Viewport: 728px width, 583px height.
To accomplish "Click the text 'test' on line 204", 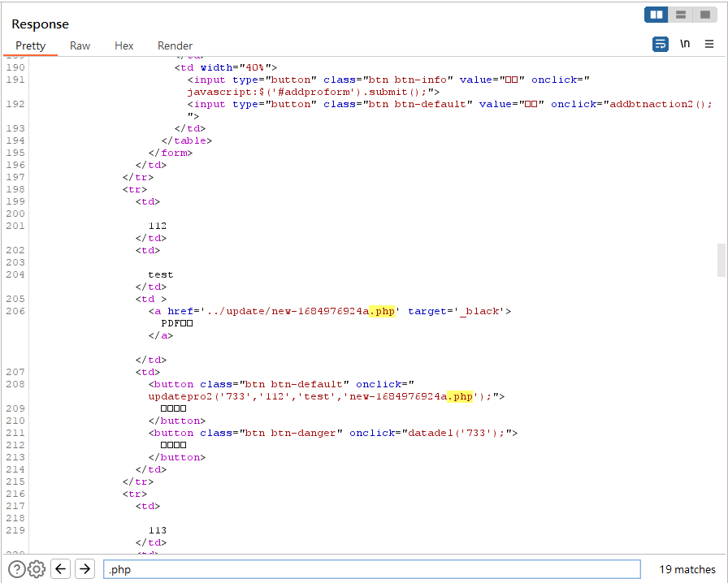I will [x=161, y=274].
